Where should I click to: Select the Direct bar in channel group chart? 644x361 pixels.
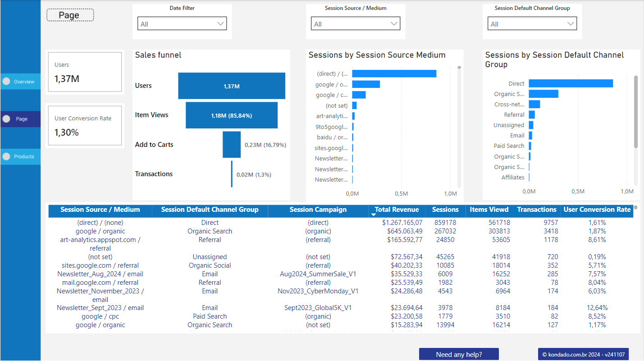[570, 83]
